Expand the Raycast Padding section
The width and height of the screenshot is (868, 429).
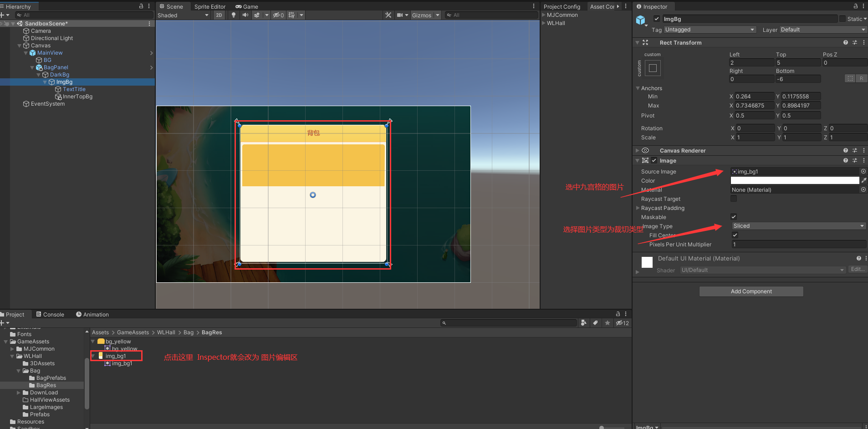click(638, 208)
